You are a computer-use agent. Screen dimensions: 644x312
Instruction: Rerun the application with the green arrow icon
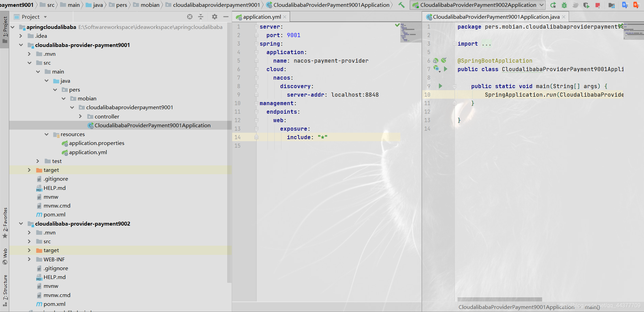[553, 5]
